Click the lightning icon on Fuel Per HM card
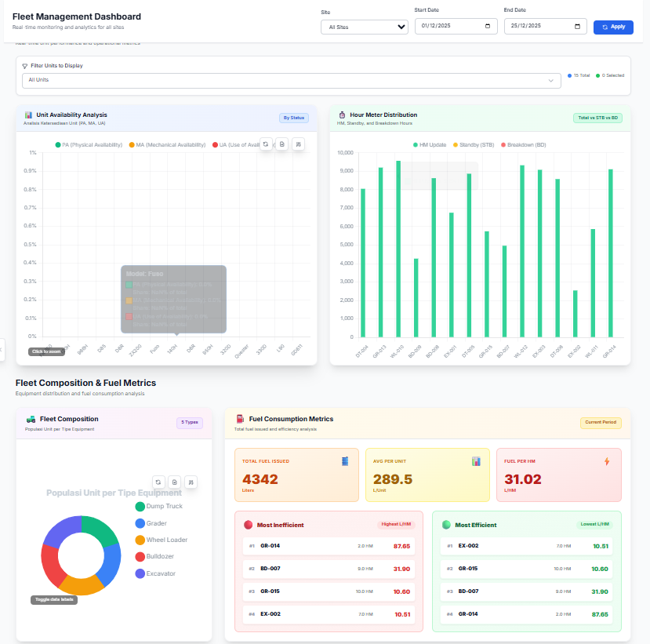 (x=605, y=462)
